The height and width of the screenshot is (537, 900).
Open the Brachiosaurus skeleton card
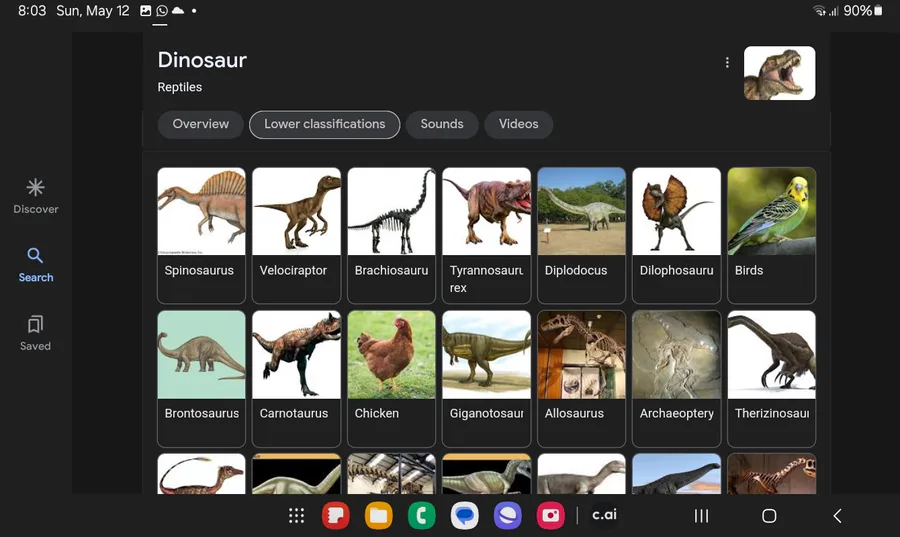coord(391,235)
